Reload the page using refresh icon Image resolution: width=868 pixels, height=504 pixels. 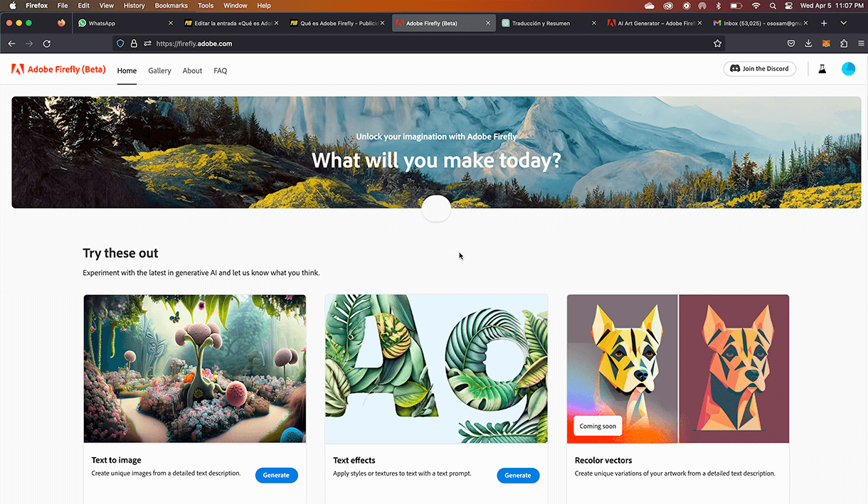click(x=47, y=43)
